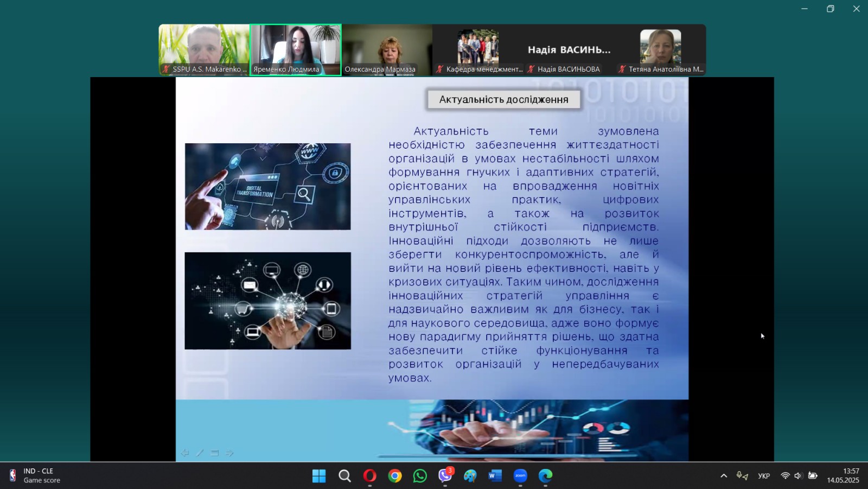Open Viber with 3 unread notifications
This screenshot has height=489, width=868.
tap(445, 476)
